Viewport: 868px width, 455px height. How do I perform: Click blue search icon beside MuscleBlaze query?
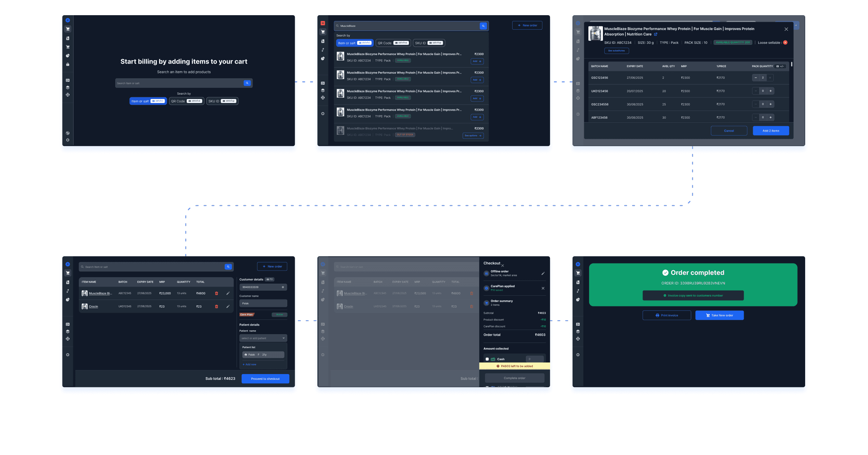click(483, 26)
